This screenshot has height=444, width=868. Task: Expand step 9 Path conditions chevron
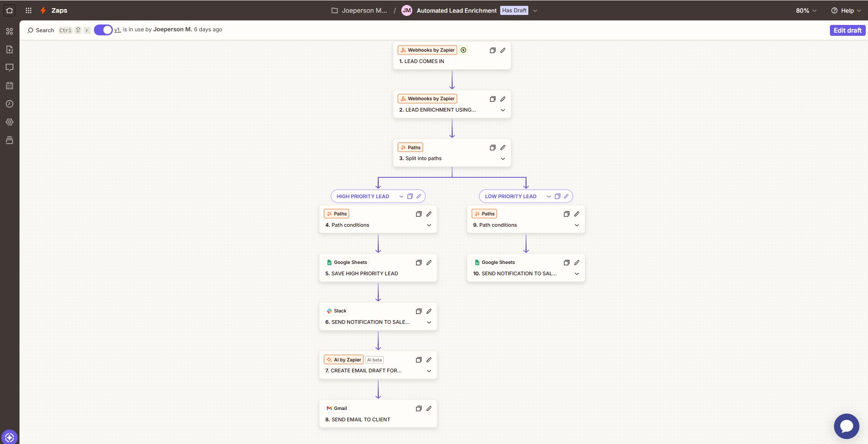pyautogui.click(x=577, y=225)
